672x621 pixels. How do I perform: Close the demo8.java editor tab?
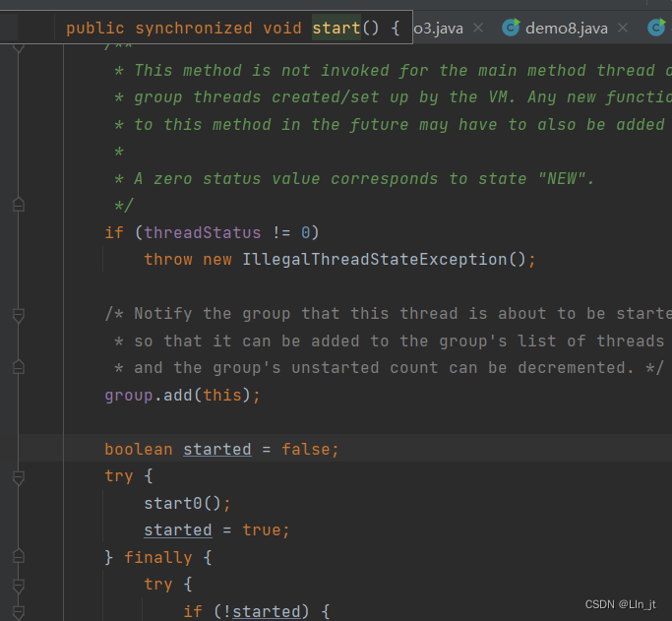(x=623, y=29)
